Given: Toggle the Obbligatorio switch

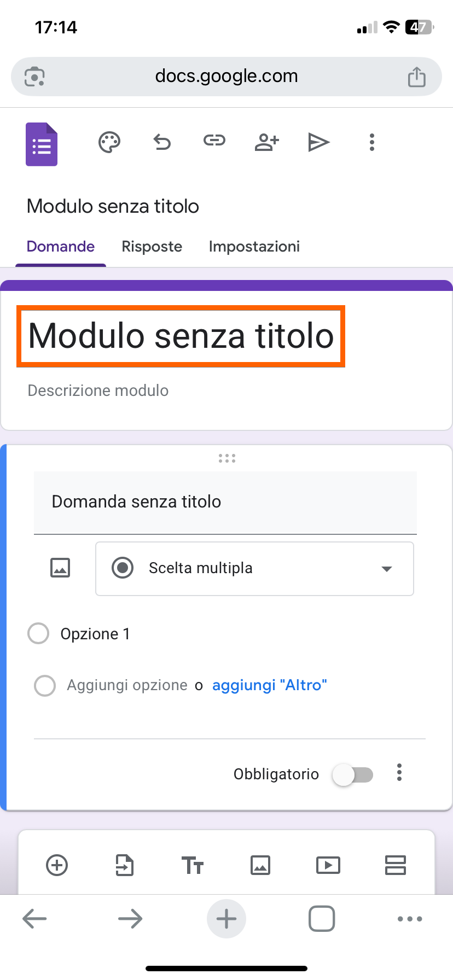Looking at the screenshot, I should point(353,774).
